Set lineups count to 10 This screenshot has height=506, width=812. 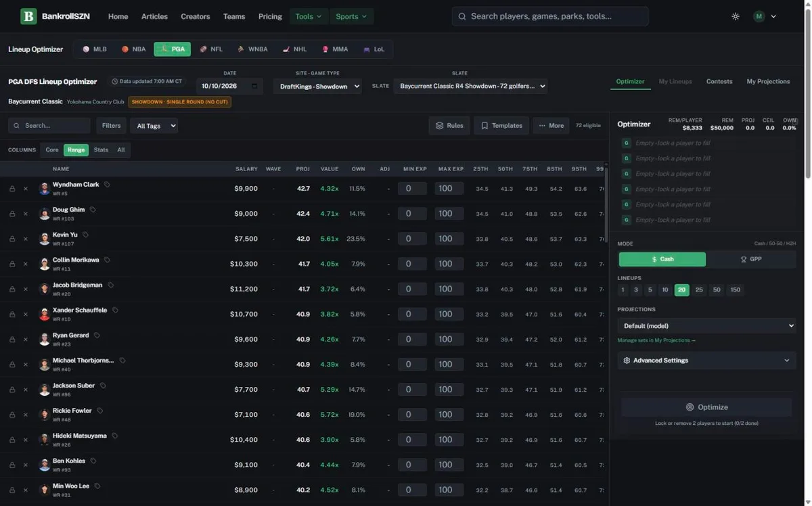pos(665,290)
